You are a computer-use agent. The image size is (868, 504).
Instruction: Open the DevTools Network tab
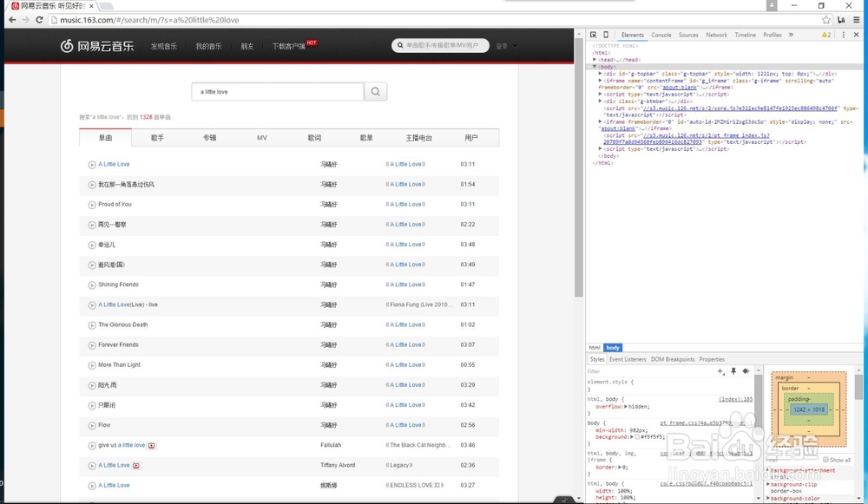click(716, 35)
